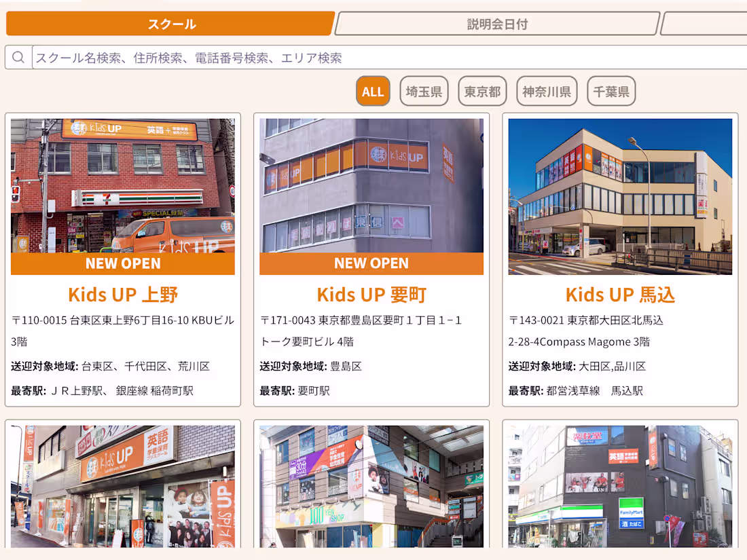Select the ALL area filter

[x=373, y=91]
